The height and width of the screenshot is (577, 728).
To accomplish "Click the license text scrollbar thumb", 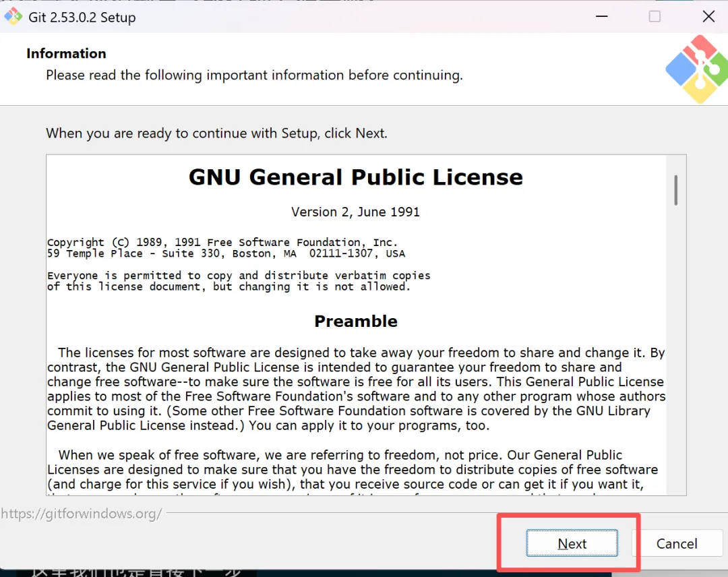I will pyautogui.click(x=675, y=190).
